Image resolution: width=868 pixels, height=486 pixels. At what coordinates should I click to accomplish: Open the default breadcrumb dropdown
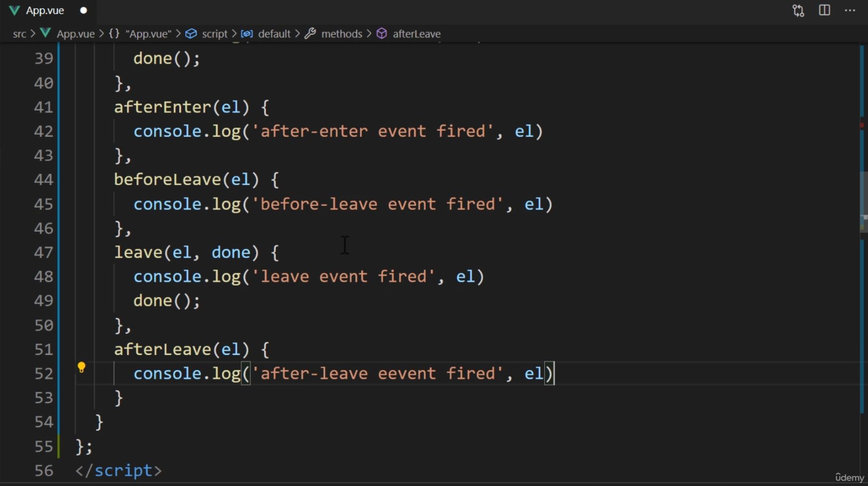[274, 34]
